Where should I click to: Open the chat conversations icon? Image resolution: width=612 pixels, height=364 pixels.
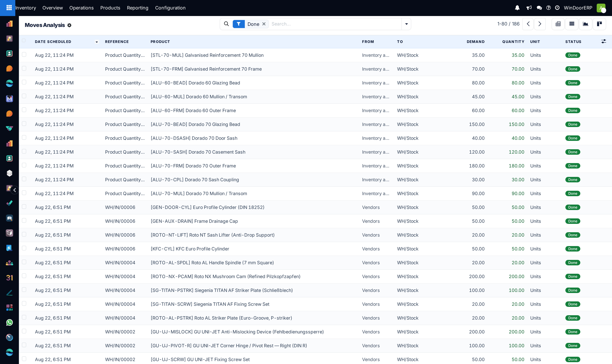click(539, 8)
